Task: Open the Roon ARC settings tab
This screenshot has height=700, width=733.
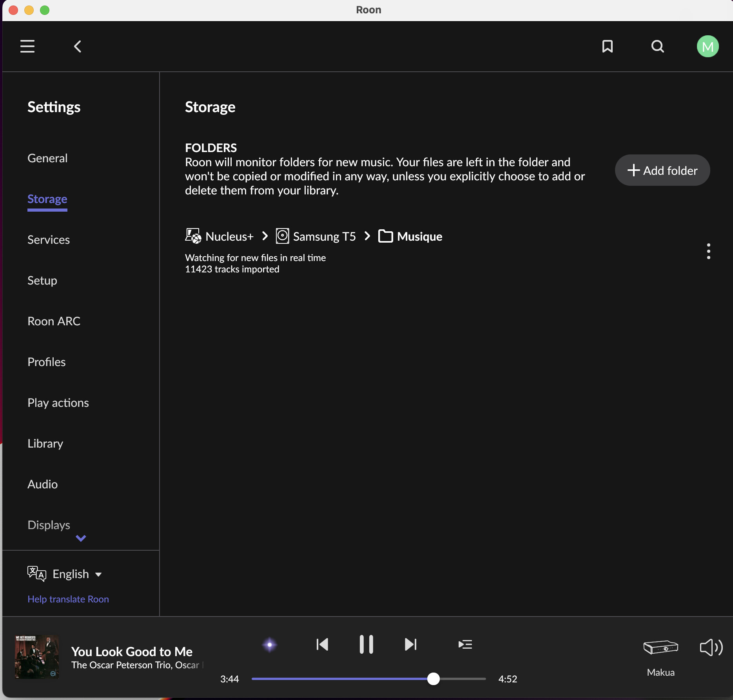Action: (54, 321)
